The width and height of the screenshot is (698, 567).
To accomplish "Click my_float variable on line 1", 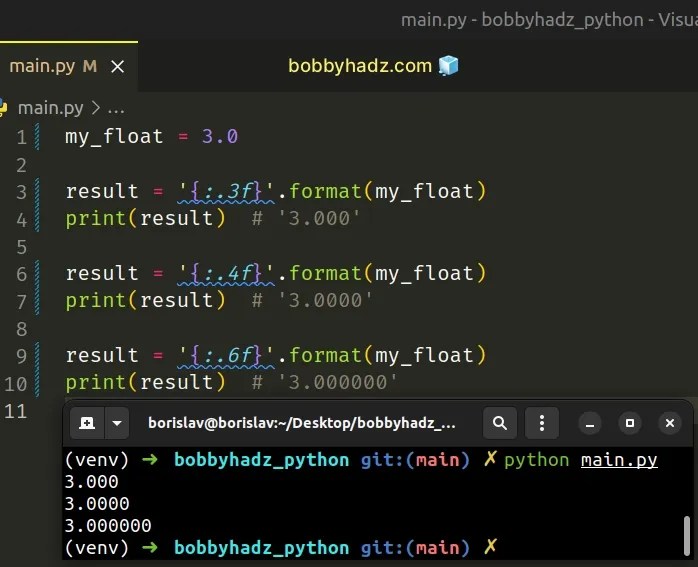I will point(114,137).
